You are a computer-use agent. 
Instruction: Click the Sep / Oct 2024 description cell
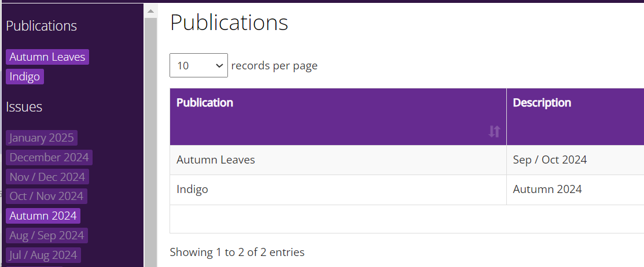point(575,160)
